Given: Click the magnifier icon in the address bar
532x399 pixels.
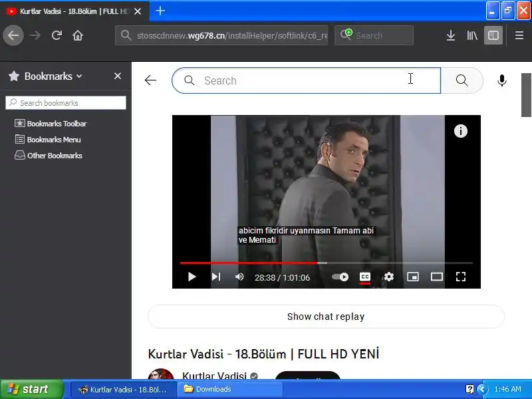Looking at the screenshot, I should [126, 35].
